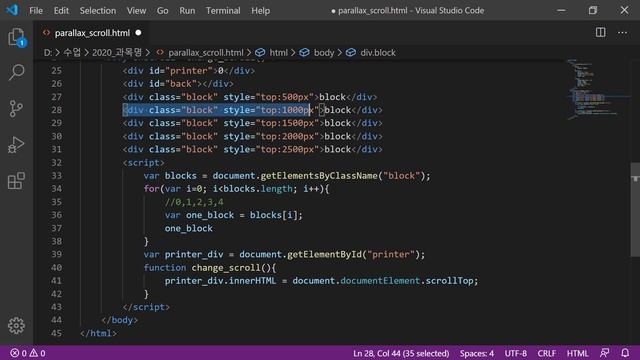Click printer_div.innerHTML on line 41
Viewport: 640px width, 360px height.
coord(220,280)
